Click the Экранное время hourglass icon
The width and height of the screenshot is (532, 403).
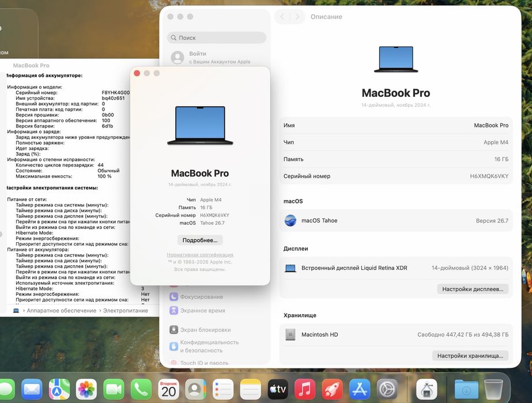(x=173, y=310)
